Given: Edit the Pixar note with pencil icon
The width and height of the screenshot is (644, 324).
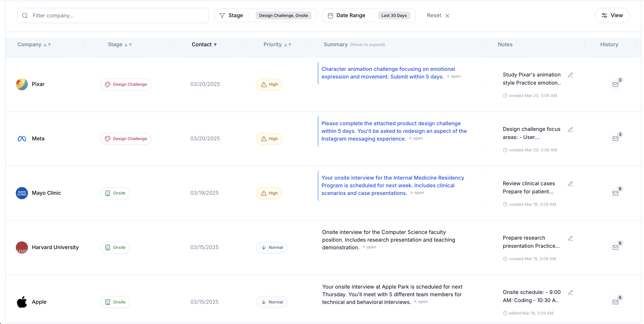Looking at the screenshot, I should pos(570,75).
